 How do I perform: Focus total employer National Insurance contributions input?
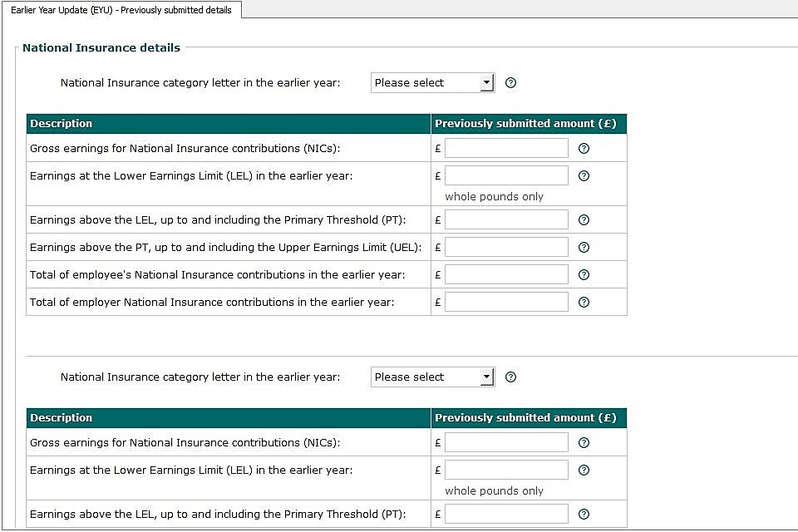click(506, 302)
